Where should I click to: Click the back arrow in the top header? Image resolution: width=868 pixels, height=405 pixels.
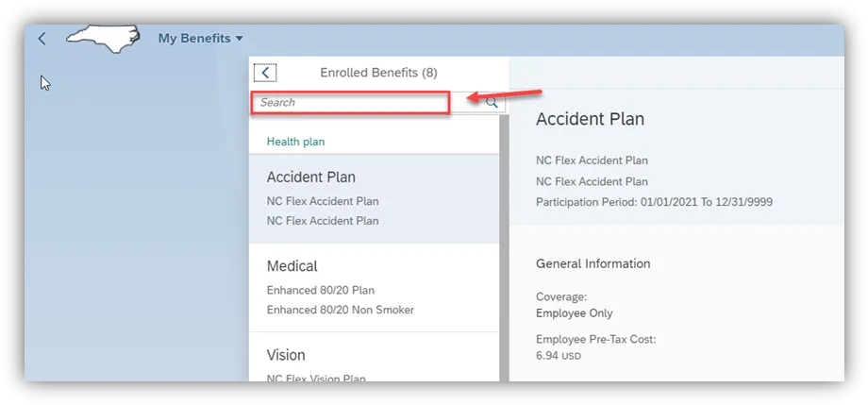[42, 39]
